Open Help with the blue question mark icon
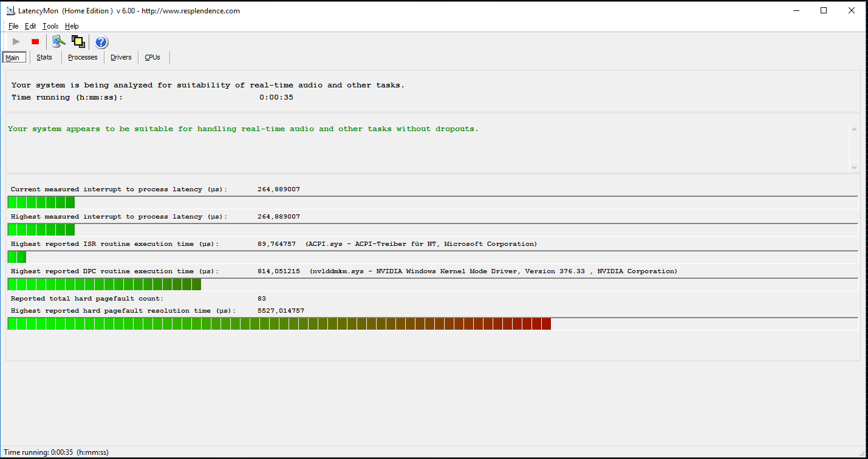The image size is (868, 459). point(101,41)
